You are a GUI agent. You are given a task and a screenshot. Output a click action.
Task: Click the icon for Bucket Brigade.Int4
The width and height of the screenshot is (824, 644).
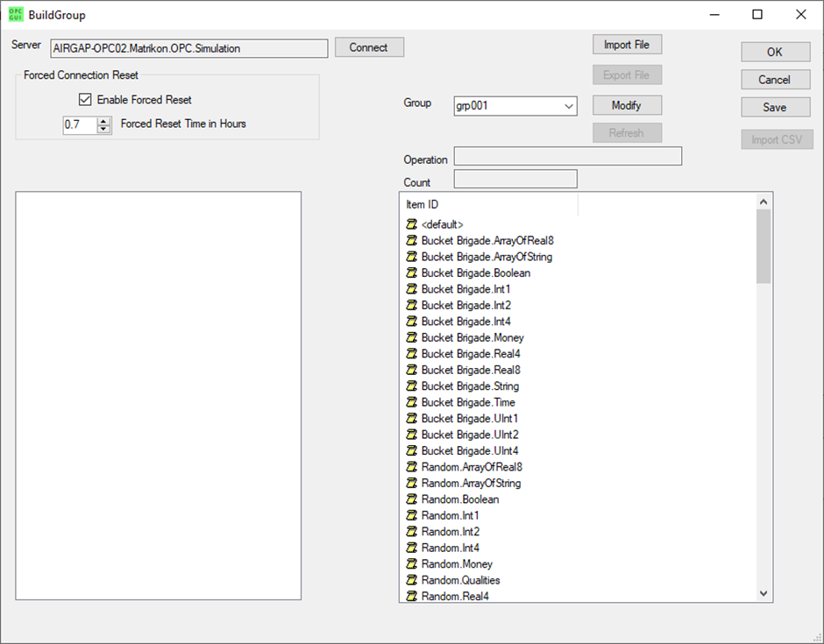(x=411, y=322)
